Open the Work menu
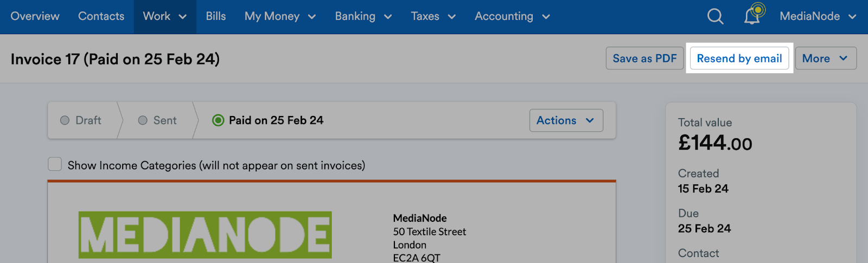Viewport: 868px width, 263px height. click(165, 17)
